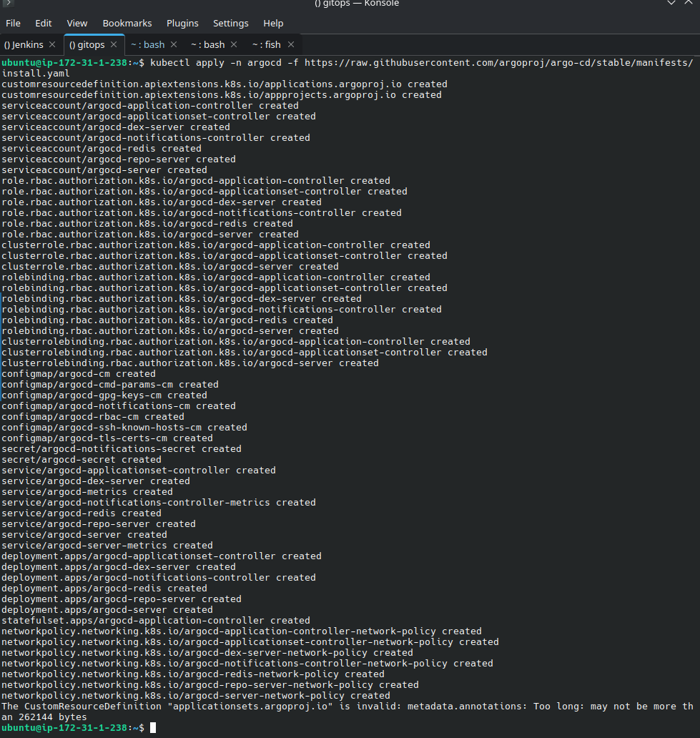Close the fish tab
This screenshot has height=738, width=700.
click(291, 45)
